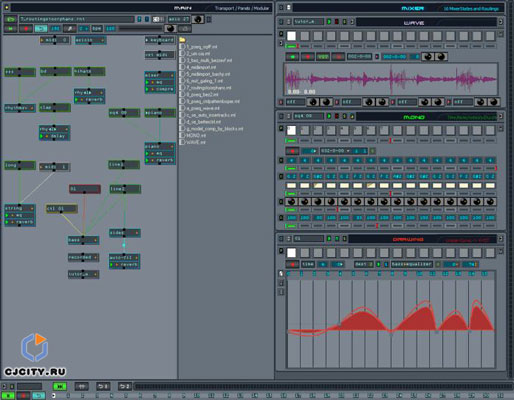Select the hihats module block
This screenshot has height=400, width=514.
click(x=89, y=71)
